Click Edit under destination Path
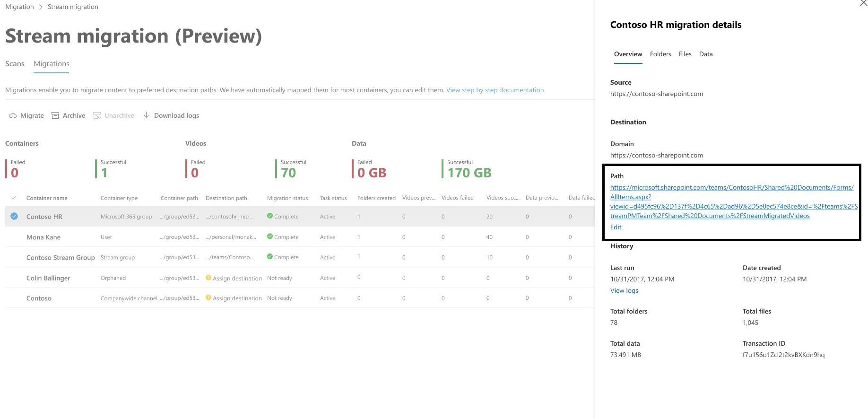The height and width of the screenshot is (419, 868). click(x=616, y=227)
